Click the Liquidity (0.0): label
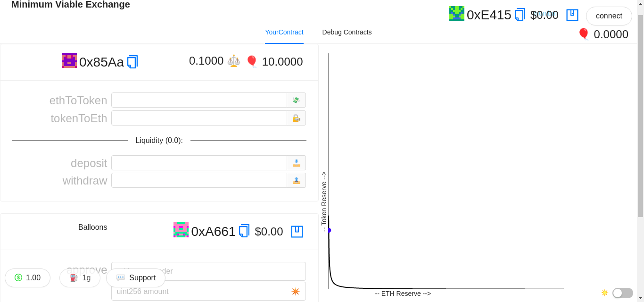 [159, 140]
